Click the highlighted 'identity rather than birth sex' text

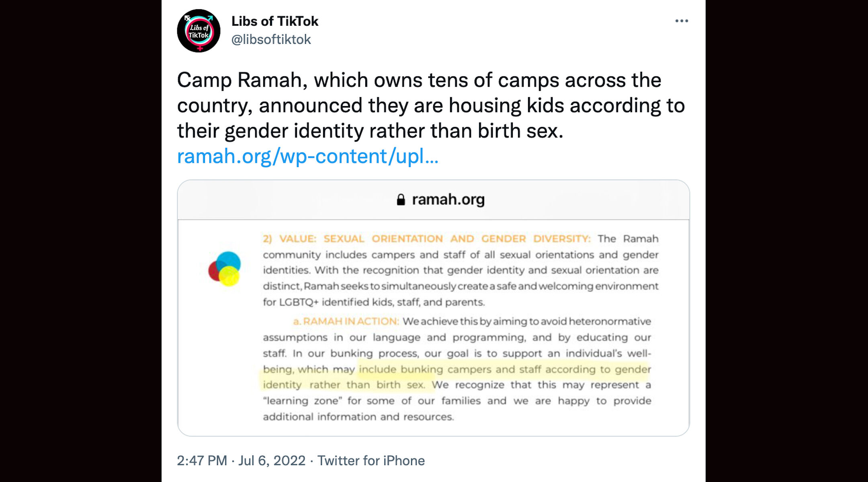(344, 385)
